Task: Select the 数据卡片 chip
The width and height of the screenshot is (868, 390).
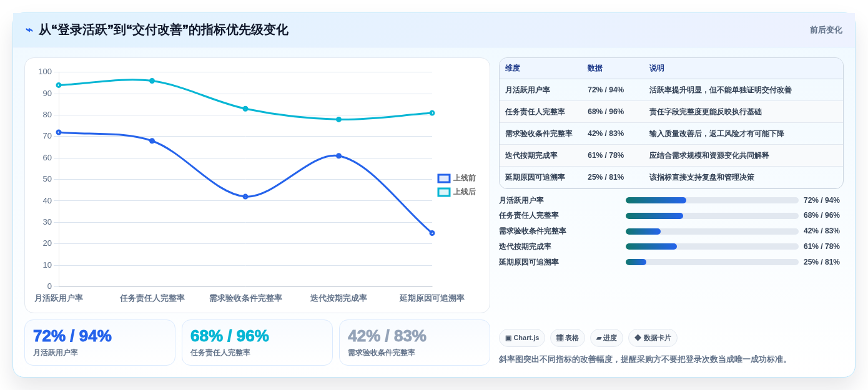Action: click(653, 338)
